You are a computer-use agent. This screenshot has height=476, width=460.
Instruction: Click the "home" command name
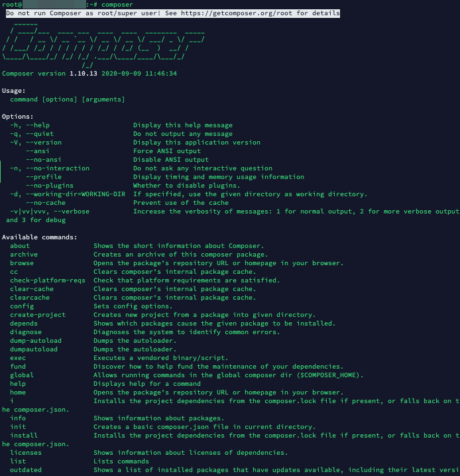point(18,392)
